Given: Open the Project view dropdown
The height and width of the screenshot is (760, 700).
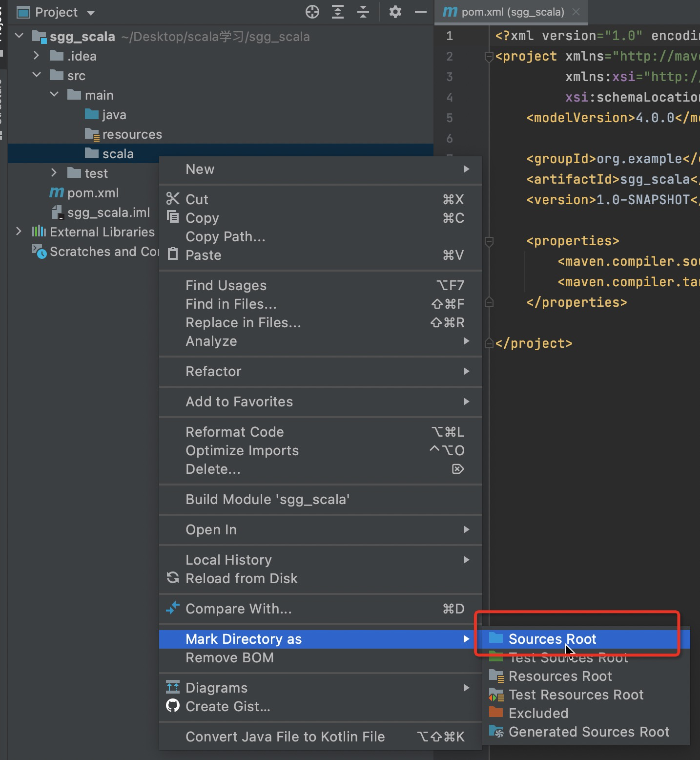Looking at the screenshot, I should (90, 13).
